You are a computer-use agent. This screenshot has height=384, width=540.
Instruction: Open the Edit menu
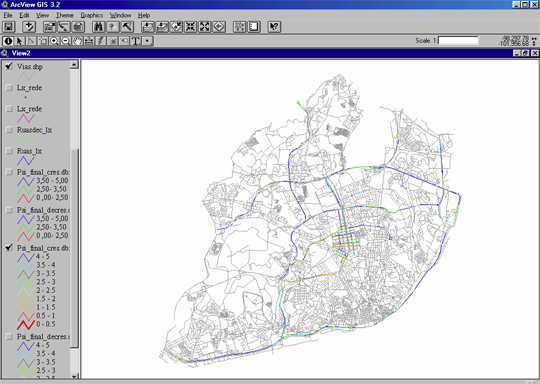tap(24, 15)
